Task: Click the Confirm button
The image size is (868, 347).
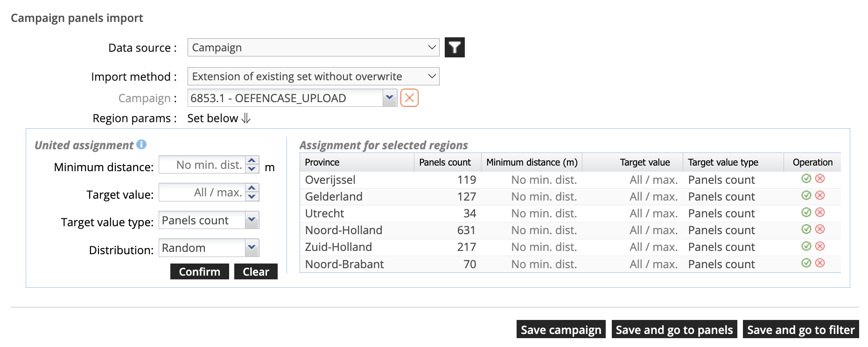Action: coord(199,271)
